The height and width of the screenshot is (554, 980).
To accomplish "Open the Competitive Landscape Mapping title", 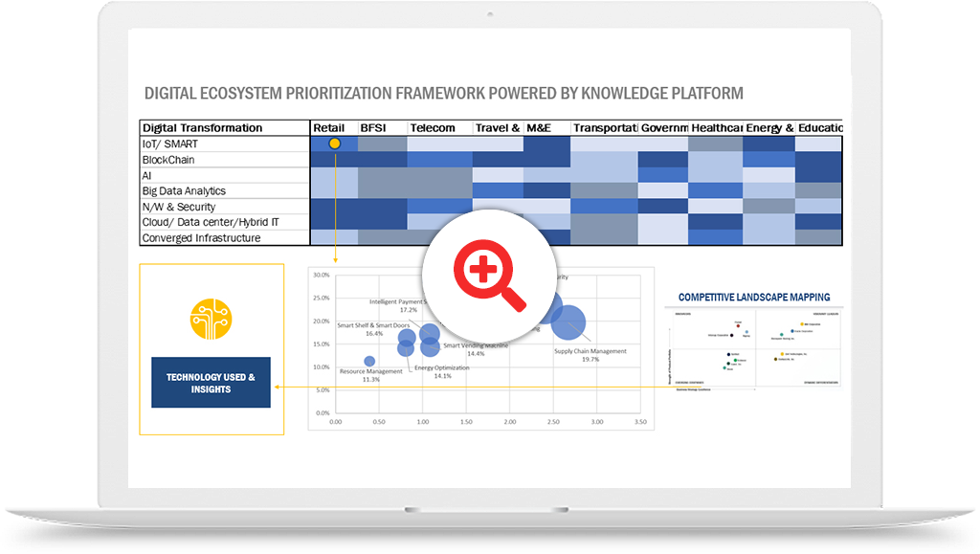I will point(754,298).
